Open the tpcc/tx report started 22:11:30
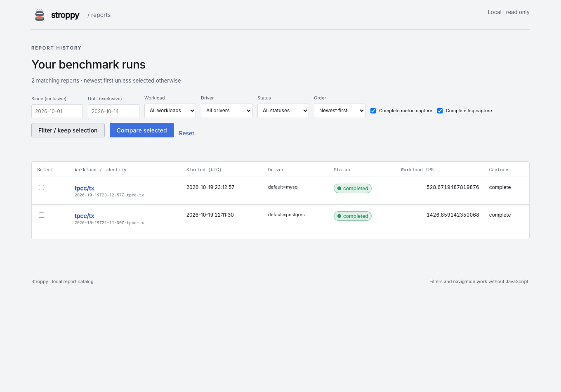This screenshot has width=561, height=392. tap(84, 216)
